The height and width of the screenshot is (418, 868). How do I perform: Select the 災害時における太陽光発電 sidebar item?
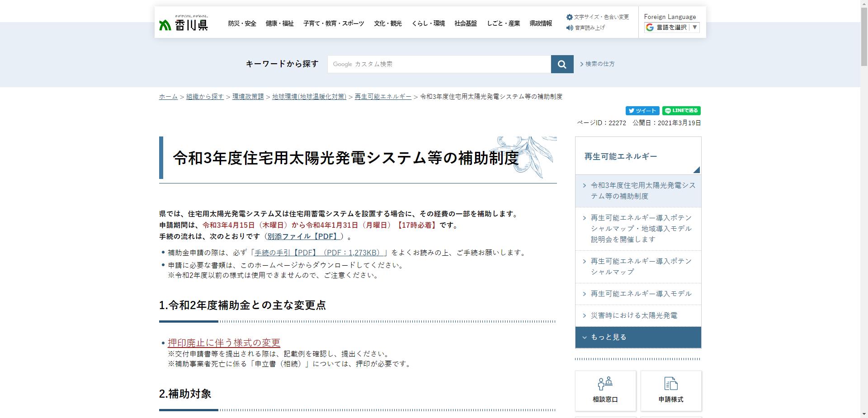(633, 316)
